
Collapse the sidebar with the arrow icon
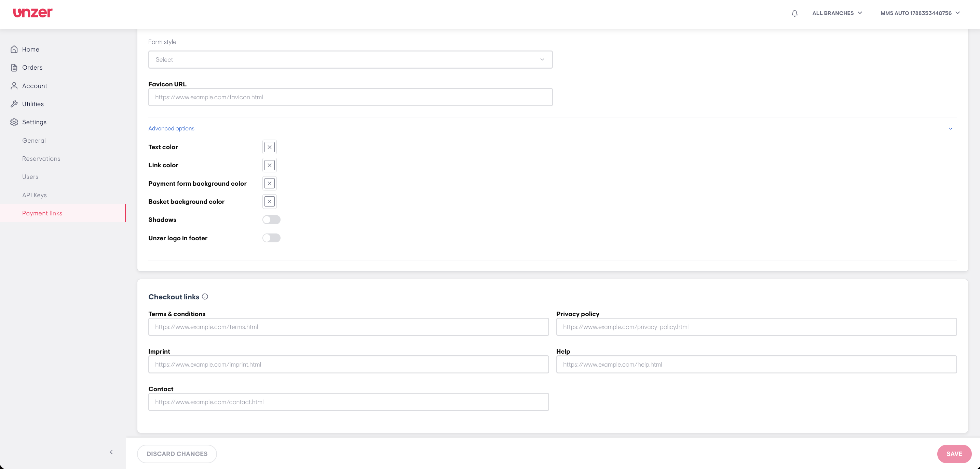(x=111, y=452)
